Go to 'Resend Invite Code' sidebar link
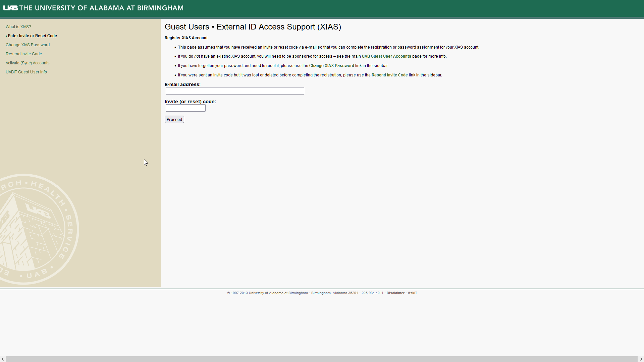 [x=24, y=54]
